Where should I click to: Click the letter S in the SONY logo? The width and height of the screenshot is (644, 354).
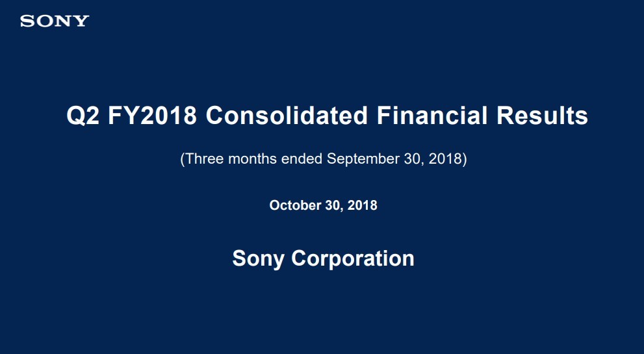(x=26, y=21)
